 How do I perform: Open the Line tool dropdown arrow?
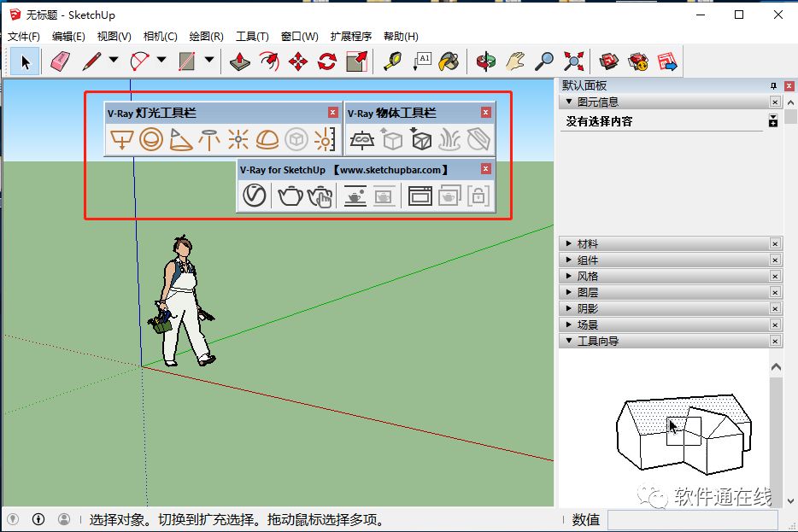(x=114, y=60)
